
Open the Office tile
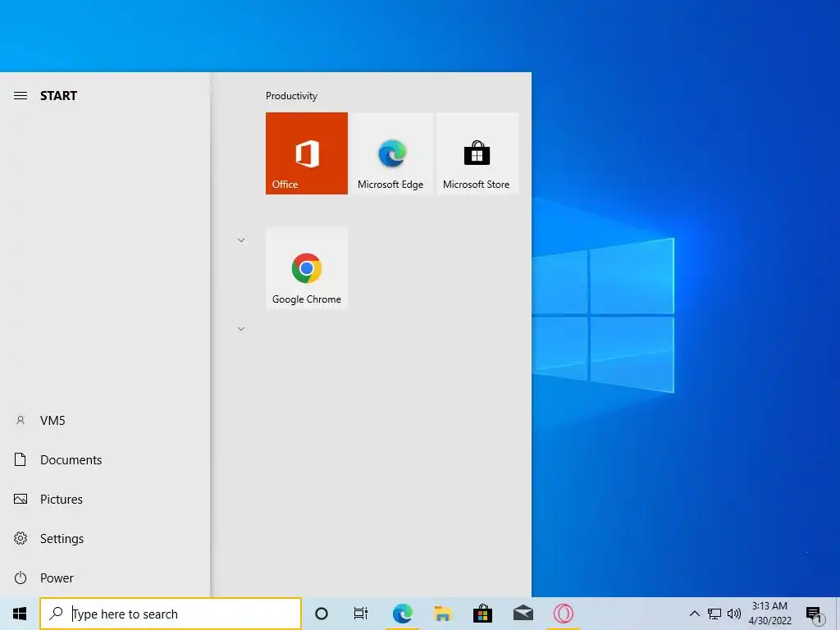click(307, 153)
